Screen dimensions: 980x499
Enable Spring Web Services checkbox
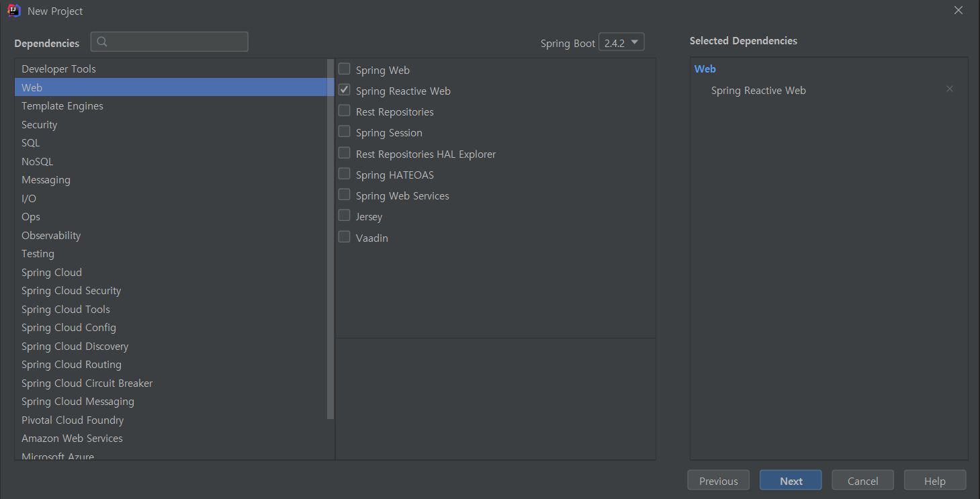pyautogui.click(x=345, y=195)
